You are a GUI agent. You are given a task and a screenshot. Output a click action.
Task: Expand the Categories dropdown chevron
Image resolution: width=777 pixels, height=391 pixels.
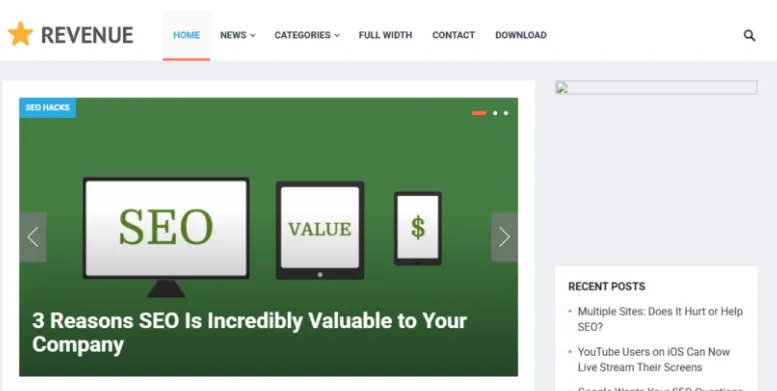[x=337, y=35]
